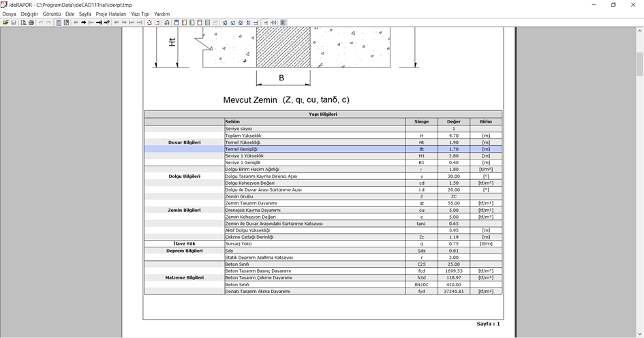Image resolution: width=644 pixels, height=338 pixels.
Task: Click the 'Simge' column header
Action: click(421, 121)
